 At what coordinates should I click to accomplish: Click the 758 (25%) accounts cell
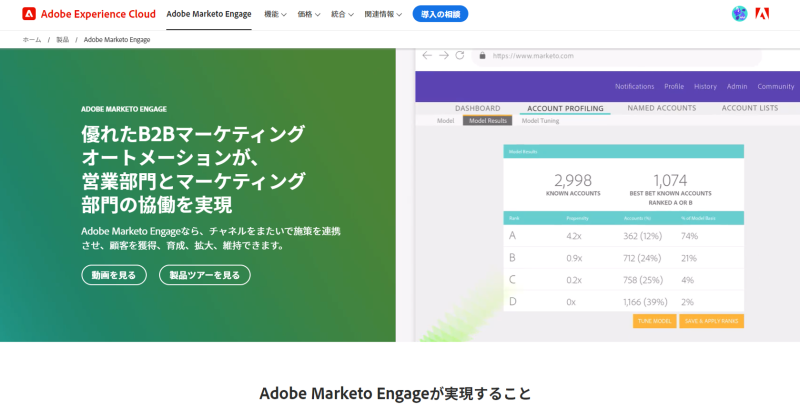643,280
